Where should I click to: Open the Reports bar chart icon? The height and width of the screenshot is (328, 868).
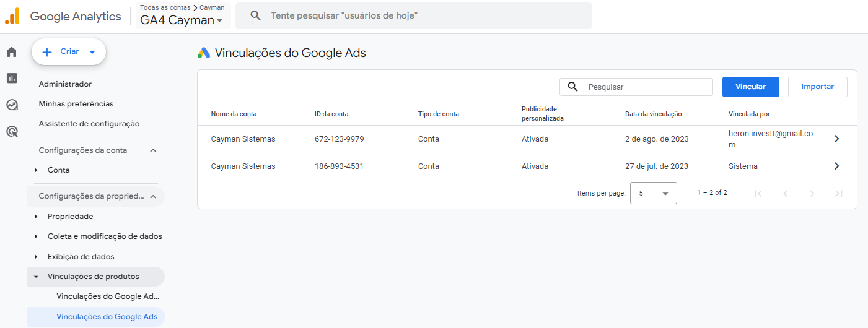click(x=12, y=78)
